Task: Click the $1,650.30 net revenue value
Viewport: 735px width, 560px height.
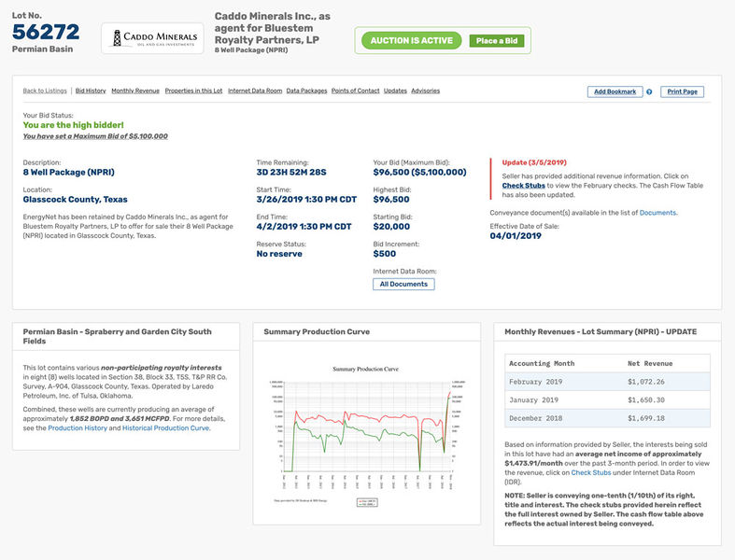Action: [x=646, y=400]
